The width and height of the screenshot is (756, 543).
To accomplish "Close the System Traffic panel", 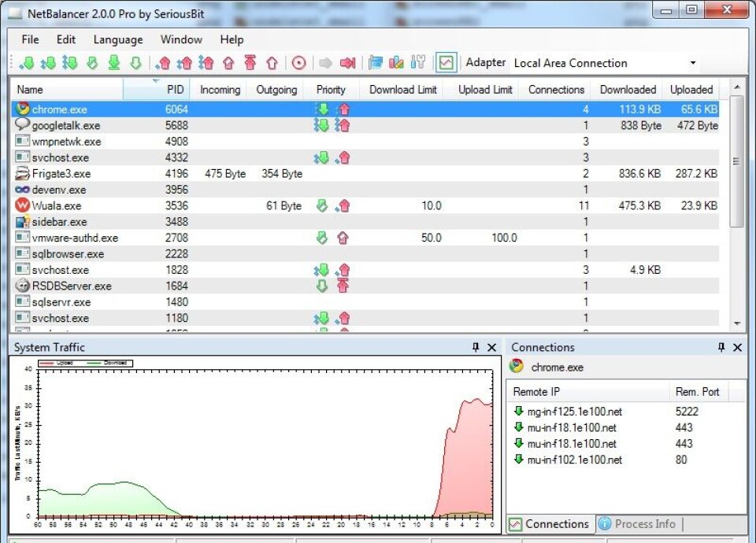I will pos(491,347).
